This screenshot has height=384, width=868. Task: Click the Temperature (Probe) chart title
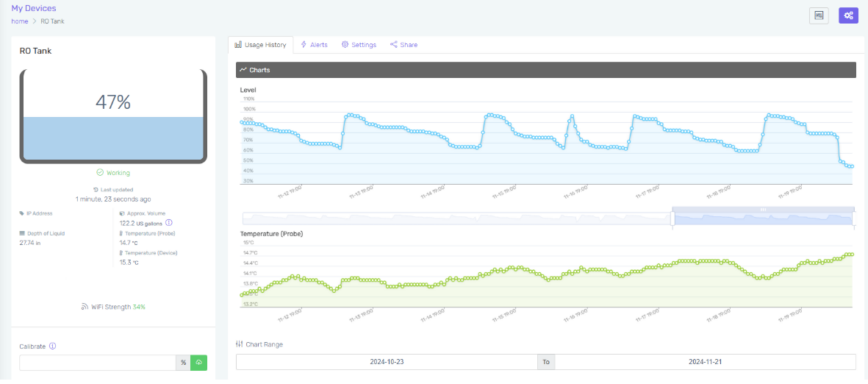271,234
